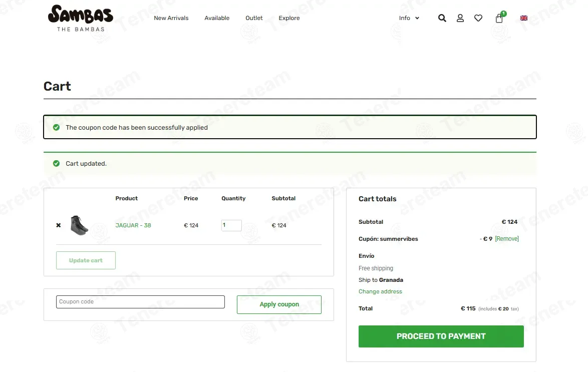Viewport: 588px width, 372px height.
Task: Click the Apply coupon button
Action: (x=279, y=304)
